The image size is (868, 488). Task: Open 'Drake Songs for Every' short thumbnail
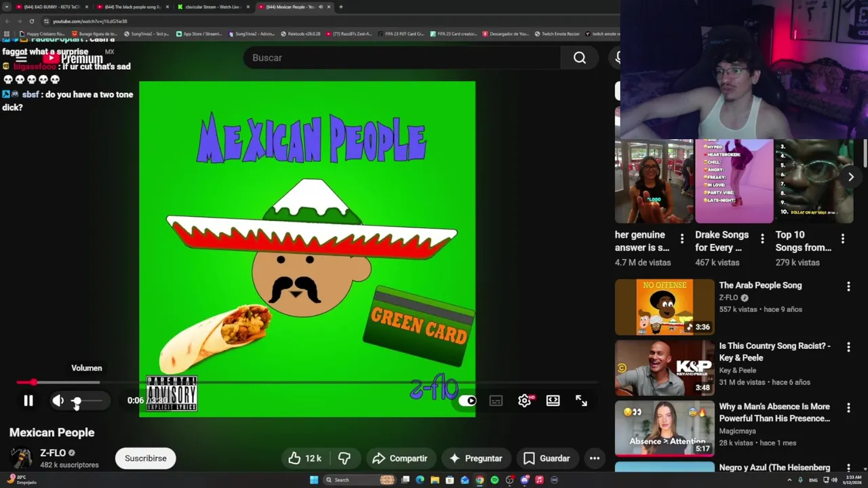coord(734,181)
